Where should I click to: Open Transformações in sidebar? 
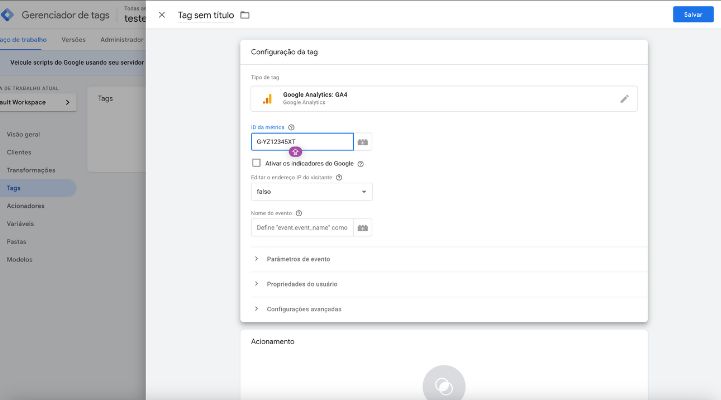coord(31,170)
